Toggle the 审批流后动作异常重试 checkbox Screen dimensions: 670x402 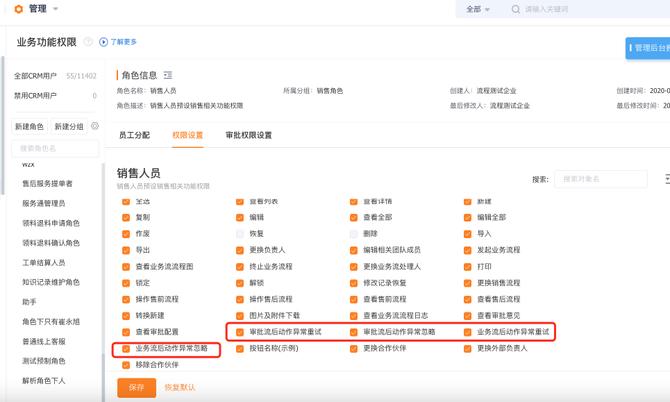(240, 331)
